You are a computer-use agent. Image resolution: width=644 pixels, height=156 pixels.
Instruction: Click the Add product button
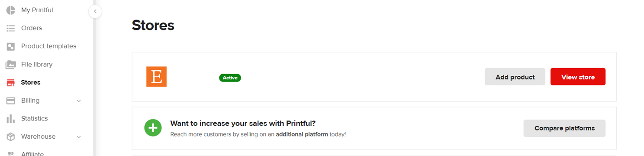[x=515, y=77]
